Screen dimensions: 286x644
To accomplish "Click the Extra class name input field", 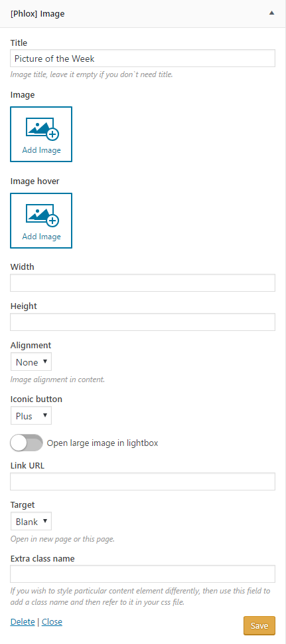I will click(143, 574).
